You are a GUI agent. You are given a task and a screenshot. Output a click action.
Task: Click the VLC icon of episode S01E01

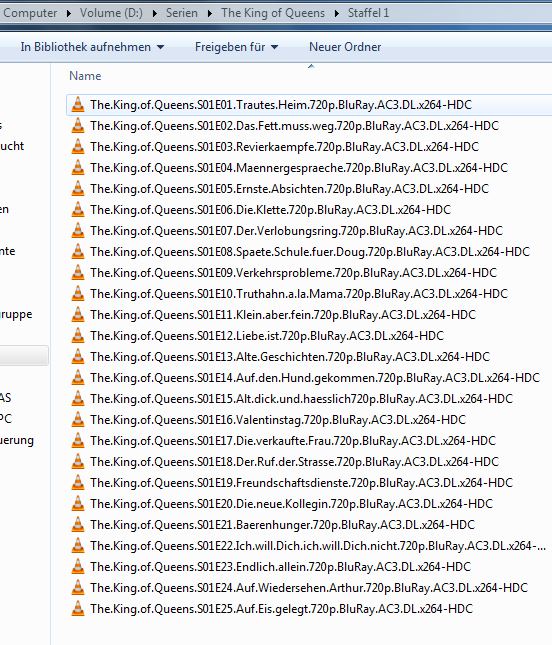[78, 105]
